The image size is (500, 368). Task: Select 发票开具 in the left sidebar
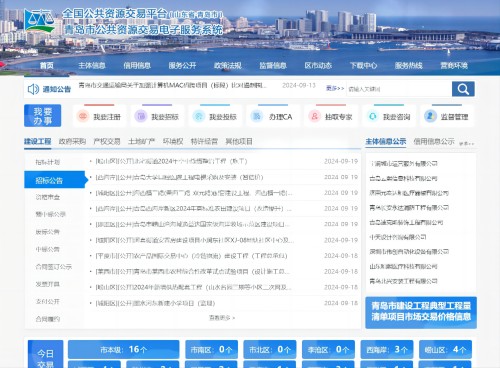[47, 284]
